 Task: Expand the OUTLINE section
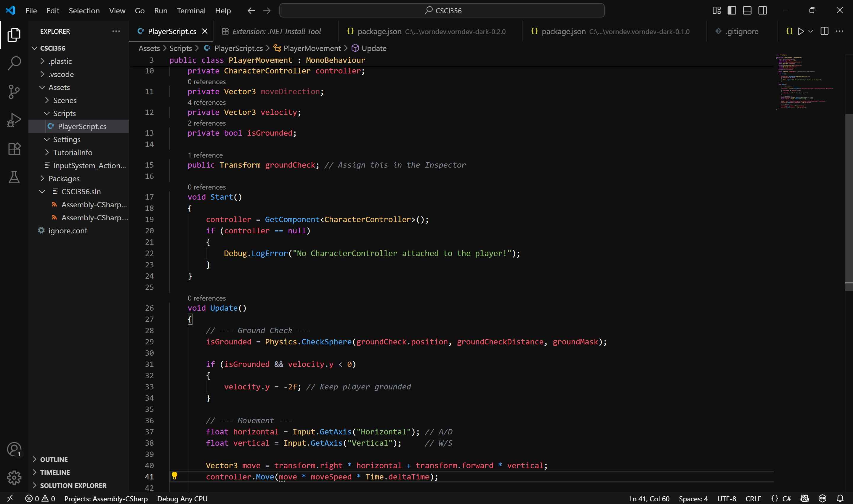(x=54, y=459)
